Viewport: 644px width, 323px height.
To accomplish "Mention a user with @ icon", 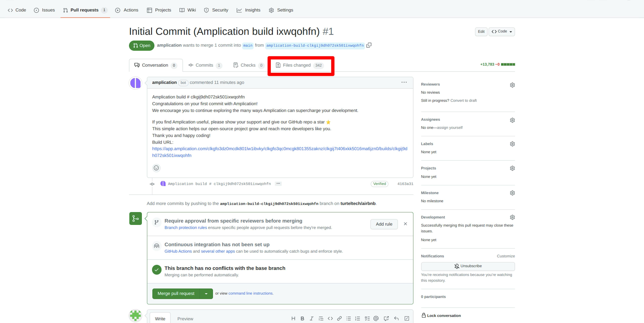I will coord(376,318).
